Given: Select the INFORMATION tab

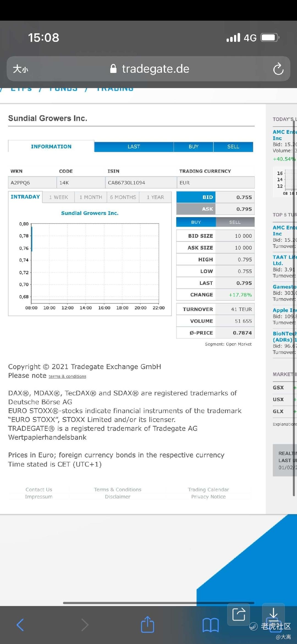Looking at the screenshot, I should coord(51,146).
